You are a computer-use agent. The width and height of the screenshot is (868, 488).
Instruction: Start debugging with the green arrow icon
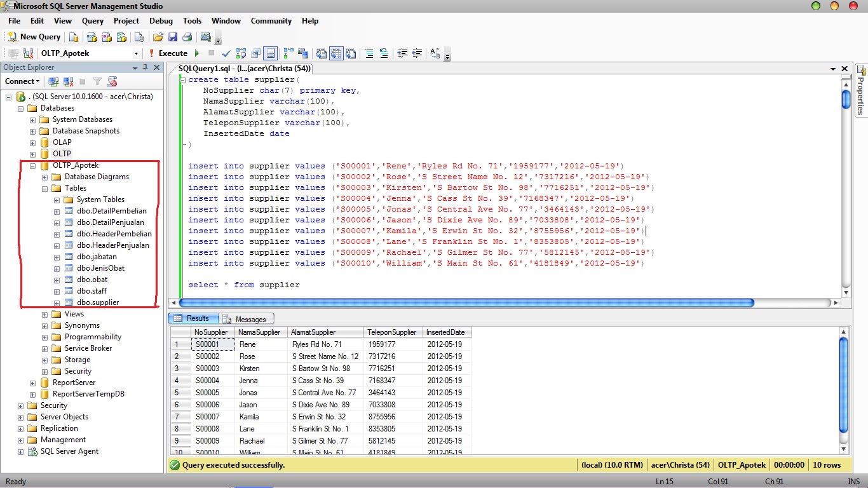[x=197, y=53]
